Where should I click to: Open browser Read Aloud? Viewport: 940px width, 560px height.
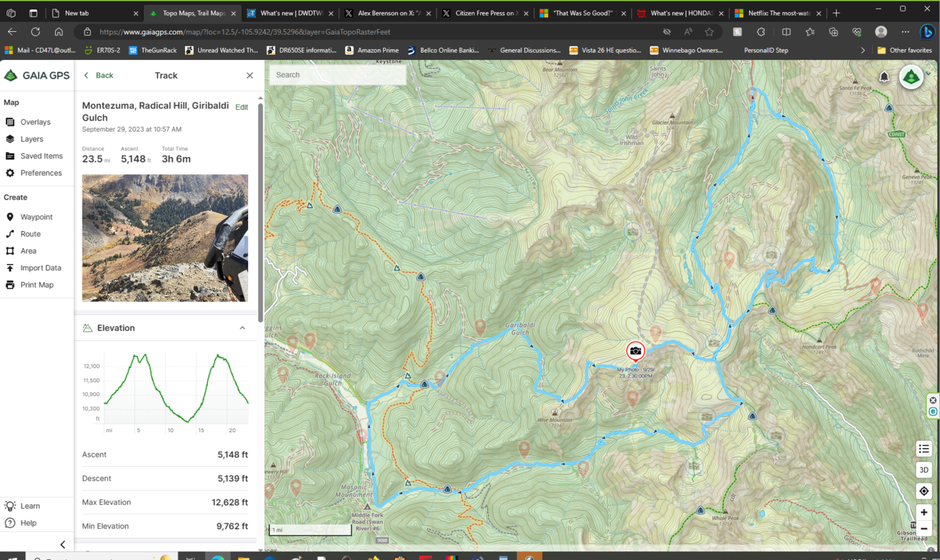(x=688, y=32)
